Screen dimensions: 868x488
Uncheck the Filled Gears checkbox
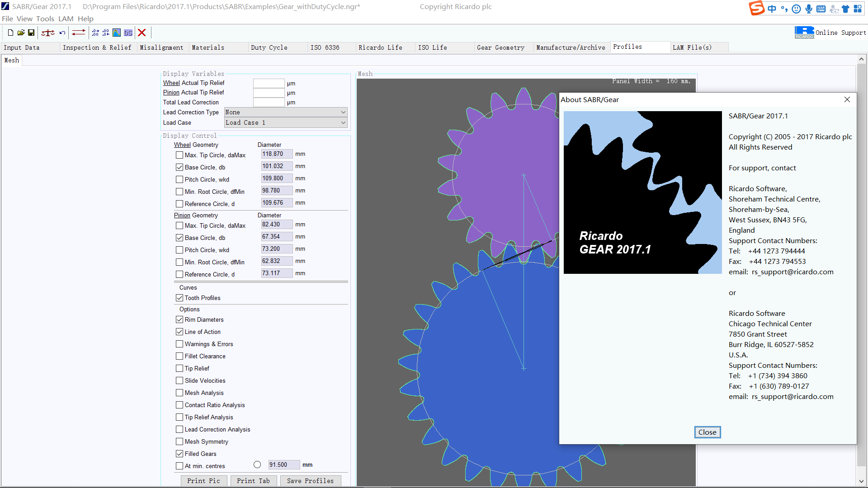(179, 454)
